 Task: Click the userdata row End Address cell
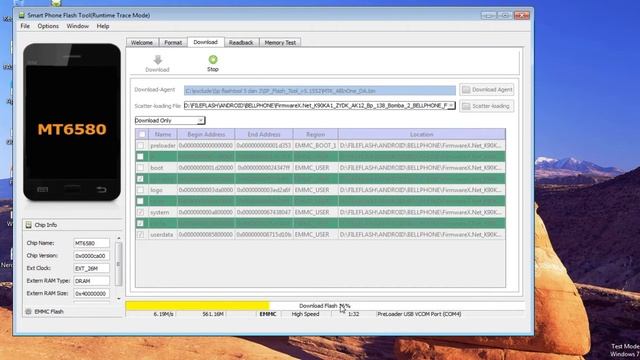click(x=264, y=235)
